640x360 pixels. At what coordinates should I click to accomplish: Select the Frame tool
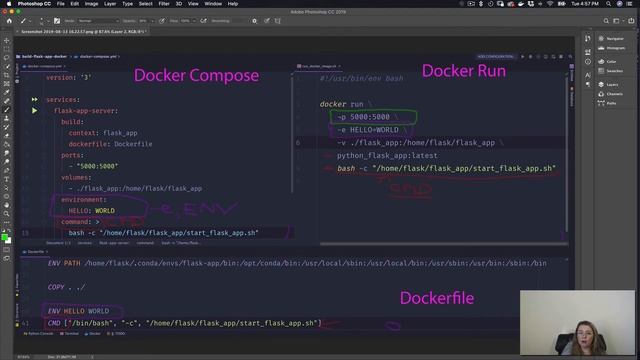(7, 84)
